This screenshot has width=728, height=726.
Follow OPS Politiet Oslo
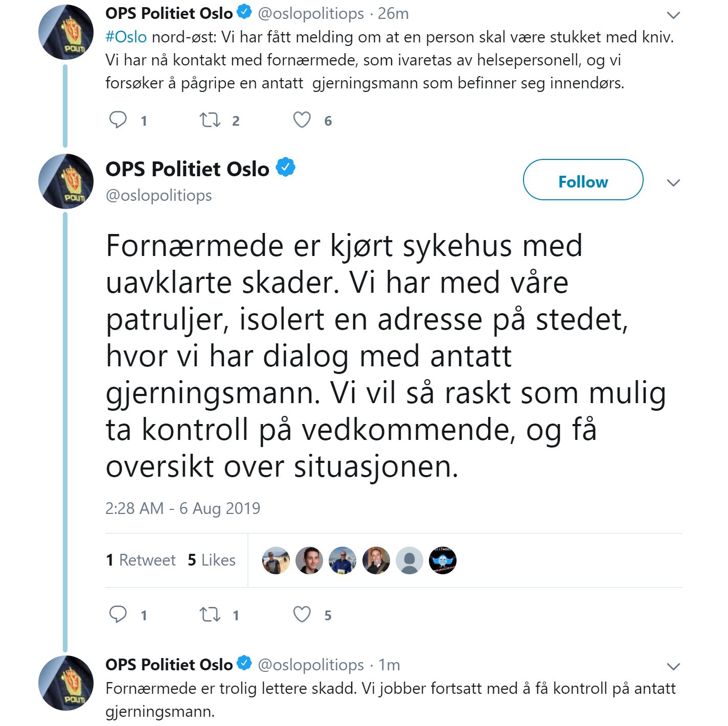point(582,181)
